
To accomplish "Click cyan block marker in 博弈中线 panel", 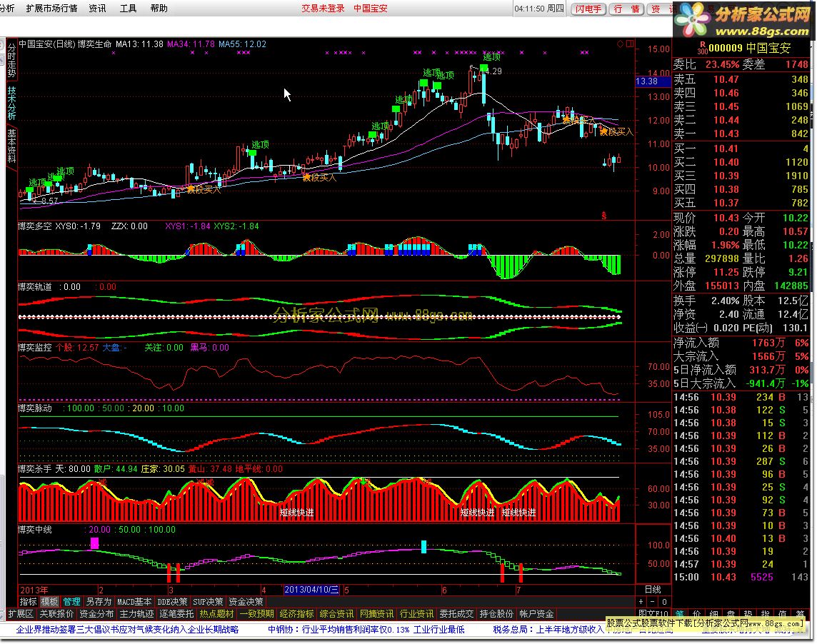I will point(423,547).
